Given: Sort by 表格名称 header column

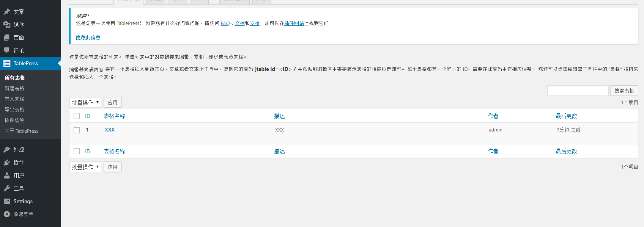Looking at the screenshot, I should pyautogui.click(x=114, y=116).
